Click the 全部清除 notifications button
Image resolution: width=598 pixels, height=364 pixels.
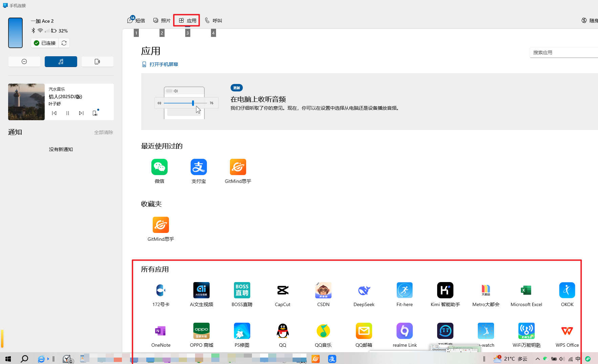104,132
